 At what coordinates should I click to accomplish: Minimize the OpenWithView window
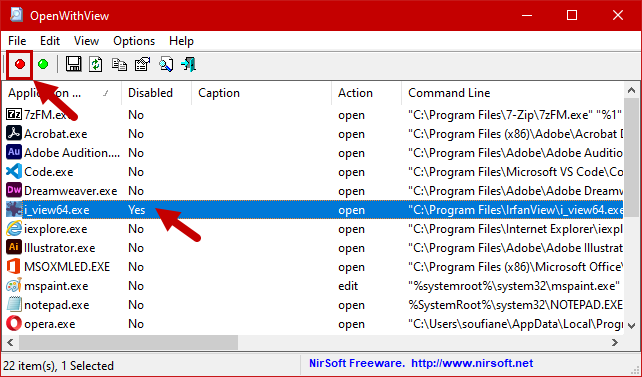coord(527,16)
